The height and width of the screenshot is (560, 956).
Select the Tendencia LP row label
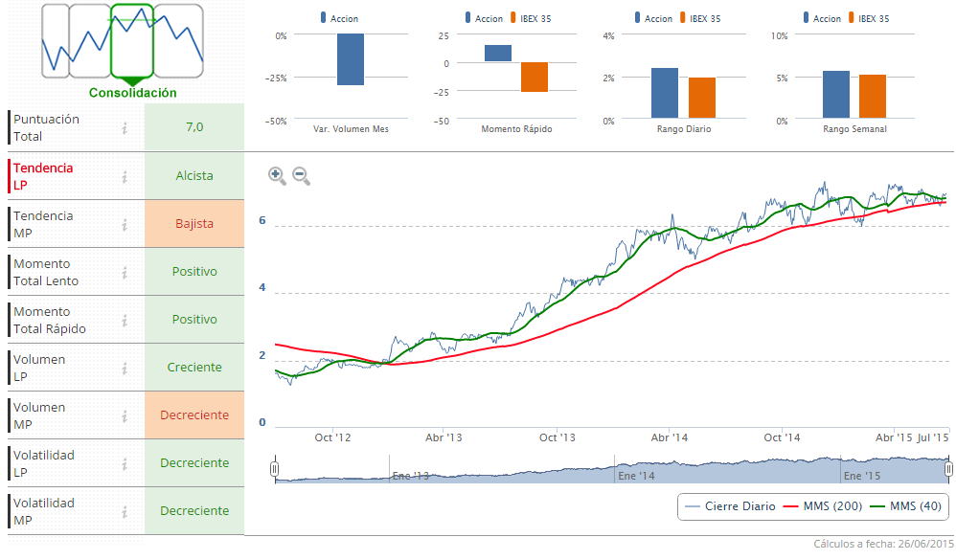click(x=43, y=176)
